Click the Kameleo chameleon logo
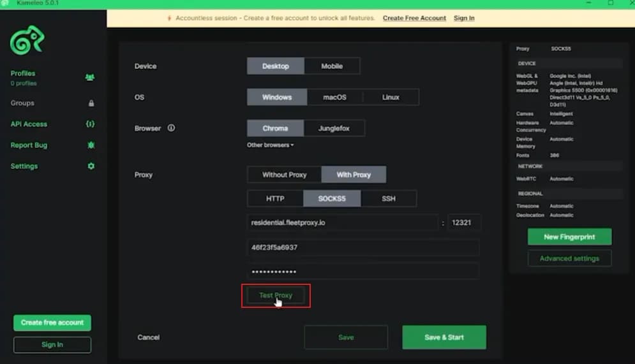 click(27, 40)
